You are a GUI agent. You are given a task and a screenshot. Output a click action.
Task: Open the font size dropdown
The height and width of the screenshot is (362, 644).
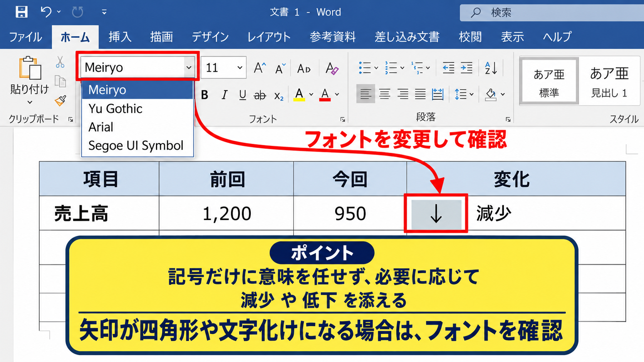click(x=240, y=68)
